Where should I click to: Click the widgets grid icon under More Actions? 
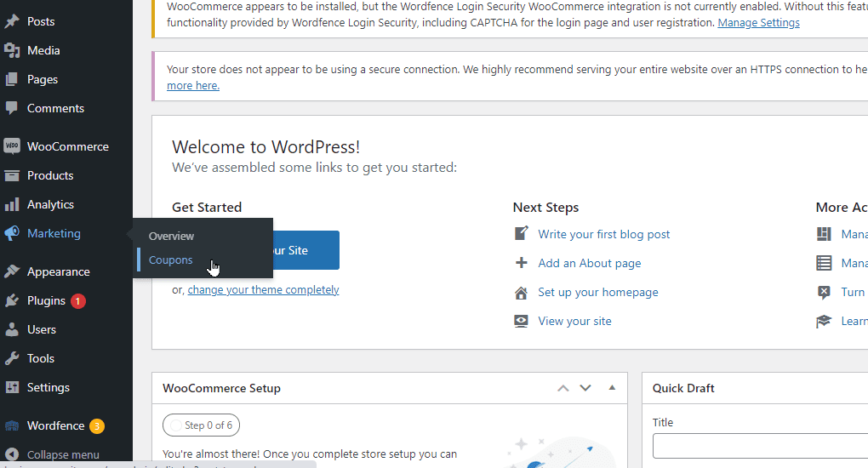pyautogui.click(x=824, y=234)
